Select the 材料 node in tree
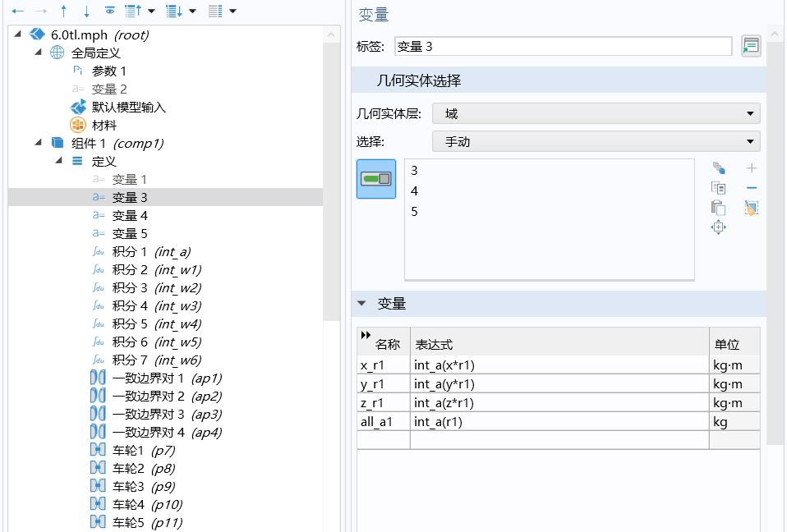The height and width of the screenshot is (532, 787). pyautogui.click(x=104, y=126)
